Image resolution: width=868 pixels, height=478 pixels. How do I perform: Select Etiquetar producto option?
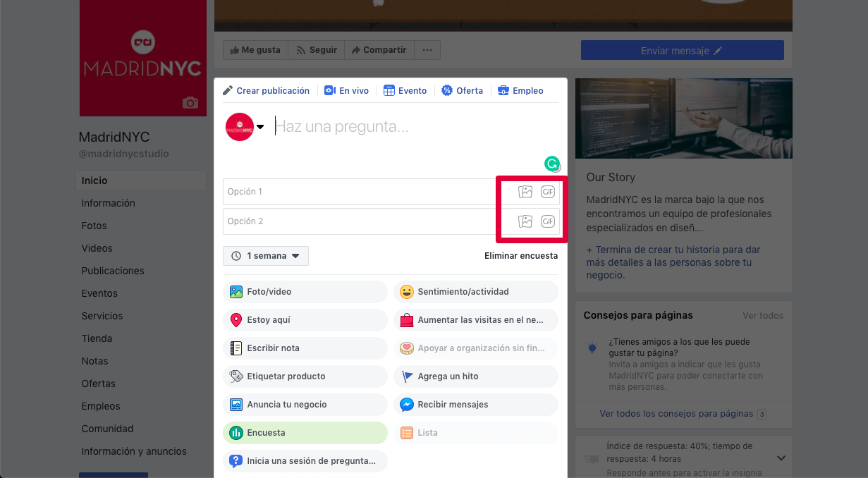[x=305, y=376]
